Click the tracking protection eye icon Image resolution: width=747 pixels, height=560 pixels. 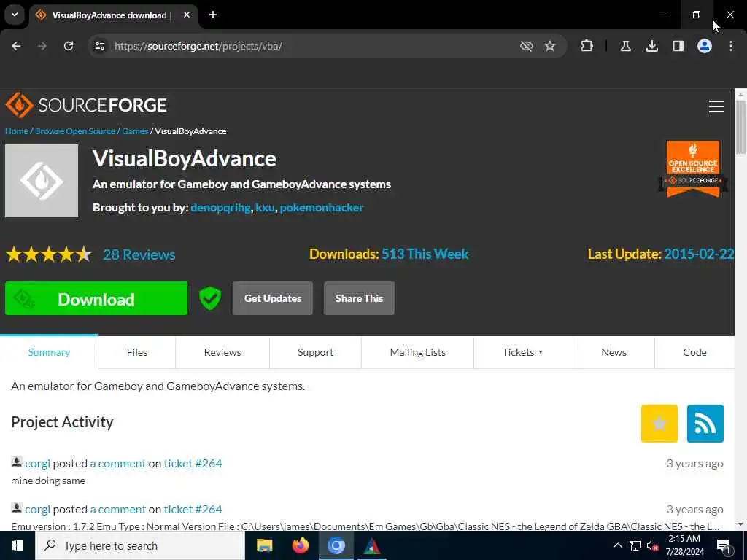(526, 46)
